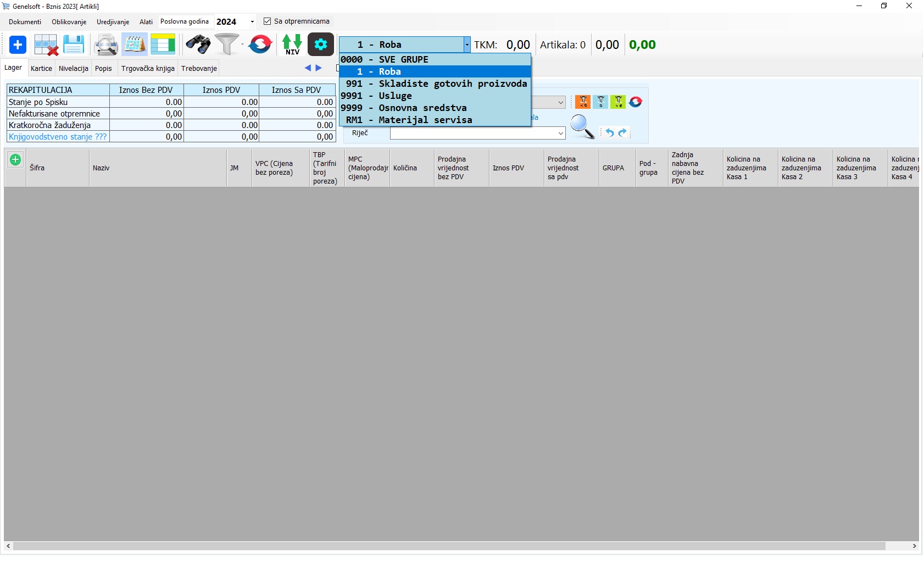
Task: Click the Knjigovodstveno stanje ??? link
Action: coord(58,137)
